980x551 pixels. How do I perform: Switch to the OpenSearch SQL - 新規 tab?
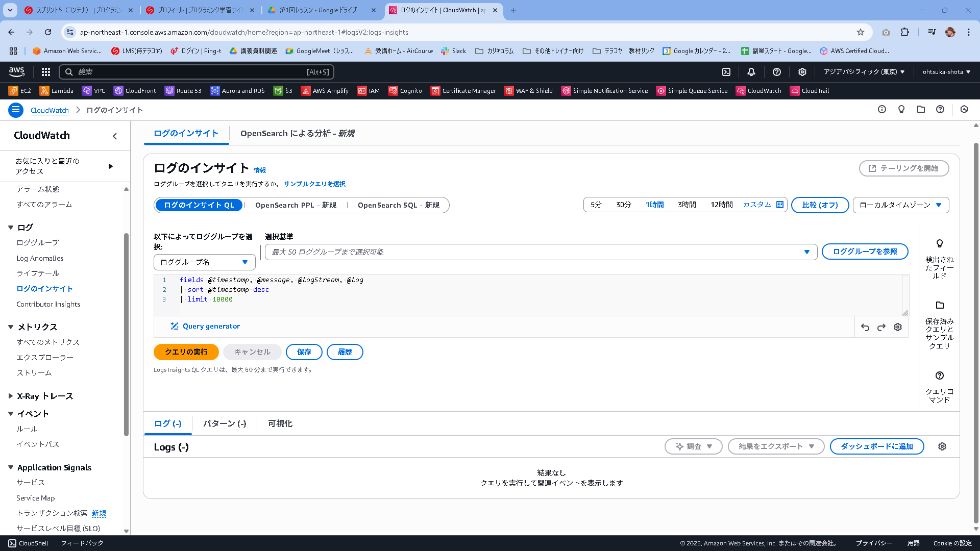(398, 205)
